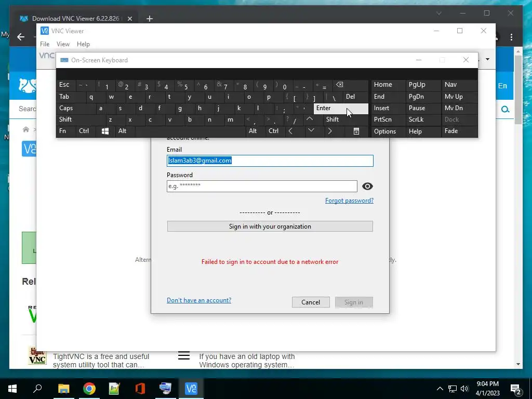The image size is (532, 399).
Task: Click the spacebar on On-Screen Keyboard
Action: pyautogui.click(x=191, y=131)
